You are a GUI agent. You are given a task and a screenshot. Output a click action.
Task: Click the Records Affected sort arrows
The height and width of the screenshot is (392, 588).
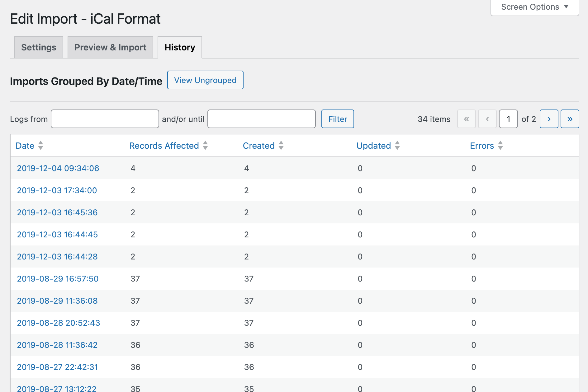(x=205, y=145)
